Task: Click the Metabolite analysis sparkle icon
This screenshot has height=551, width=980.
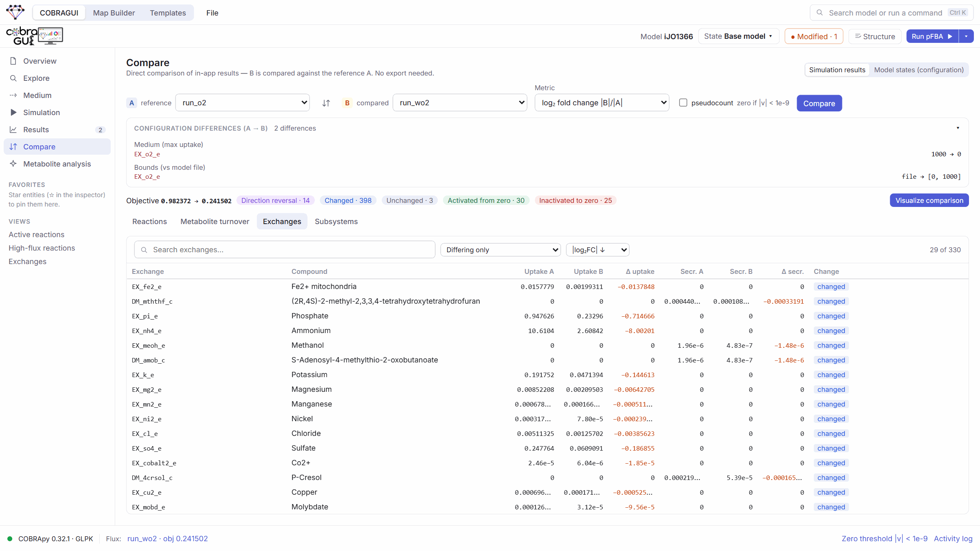Action: tap(13, 164)
